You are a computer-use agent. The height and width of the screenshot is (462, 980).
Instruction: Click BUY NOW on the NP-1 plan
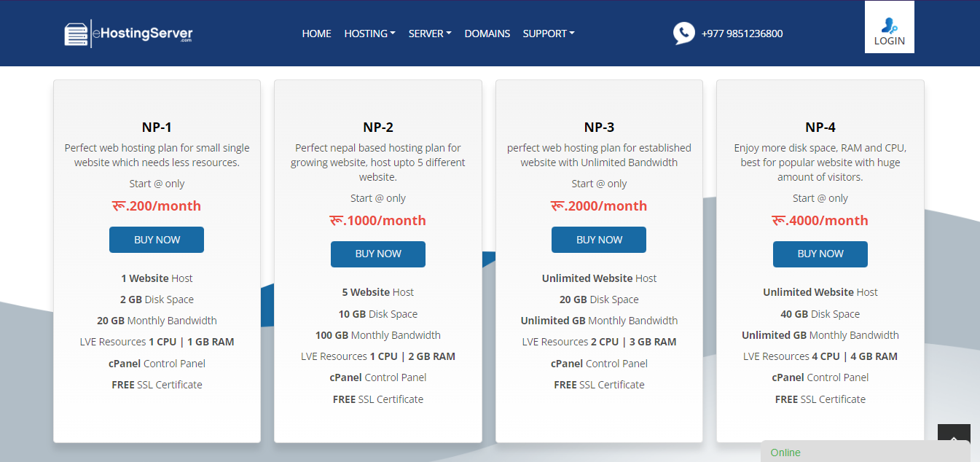pyautogui.click(x=156, y=239)
